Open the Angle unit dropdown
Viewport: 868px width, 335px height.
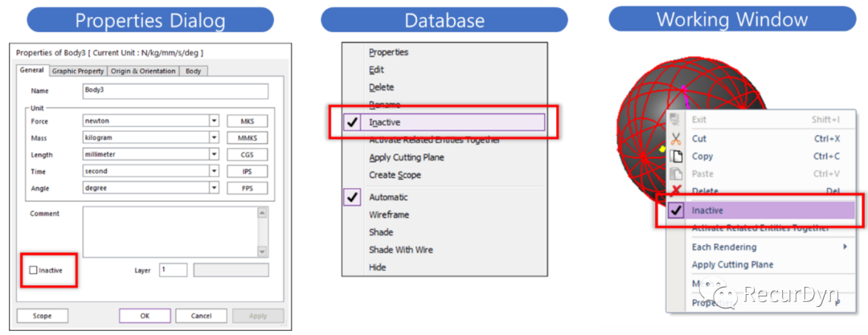[x=214, y=188]
